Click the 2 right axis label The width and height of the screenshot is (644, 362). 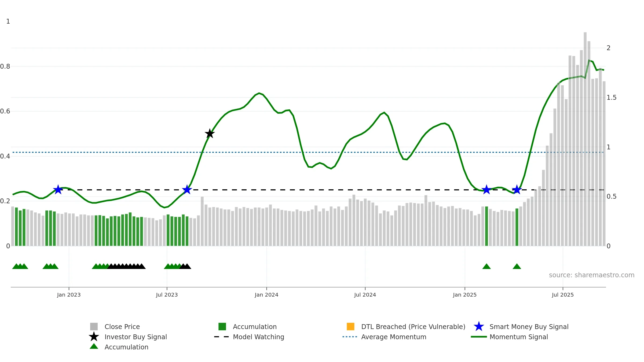pyautogui.click(x=609, y=48)
